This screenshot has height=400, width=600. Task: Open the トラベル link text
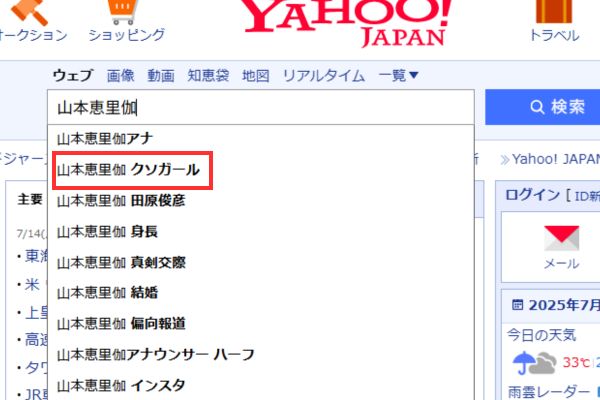click(554, 35)
